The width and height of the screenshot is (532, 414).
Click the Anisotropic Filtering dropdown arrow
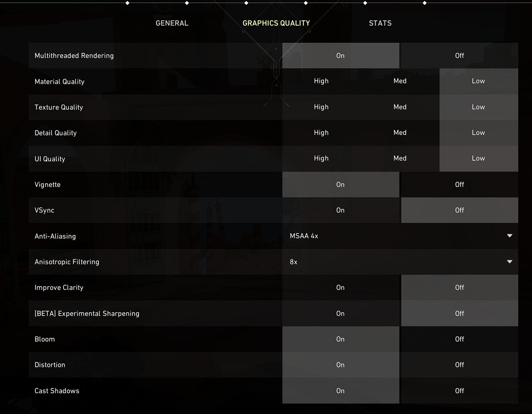(x=510, y=262)
